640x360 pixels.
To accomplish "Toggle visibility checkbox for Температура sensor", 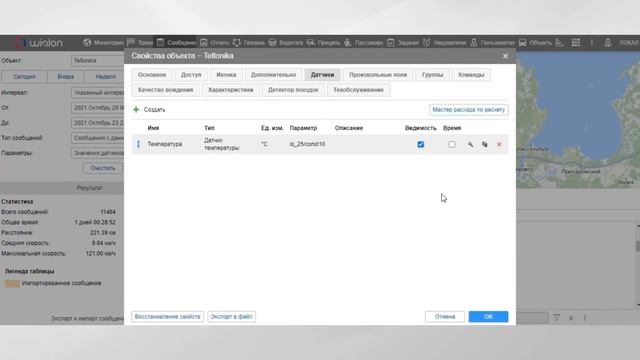I will [x=421, y=144].
